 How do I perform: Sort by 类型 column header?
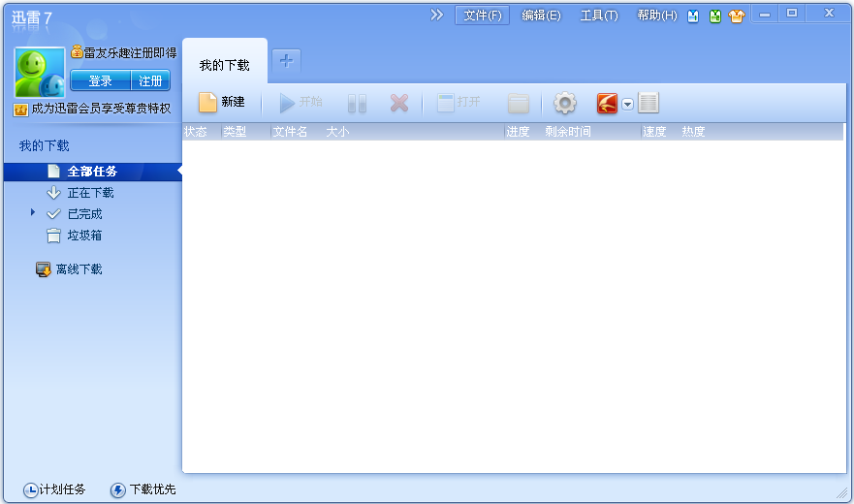pyautogui.click(x=235, y=131)
